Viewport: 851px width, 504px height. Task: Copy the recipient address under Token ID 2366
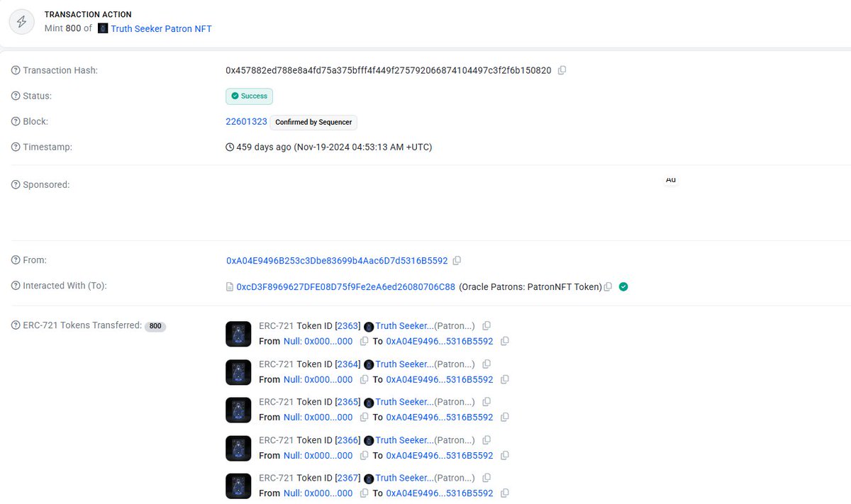tap(505, 455)
